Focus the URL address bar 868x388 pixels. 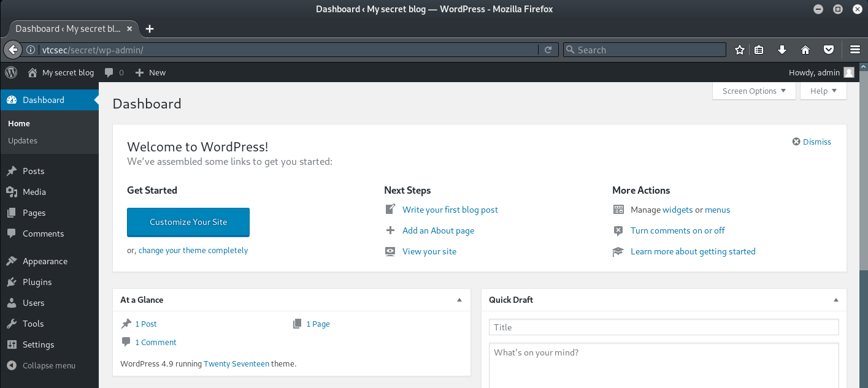288,50
